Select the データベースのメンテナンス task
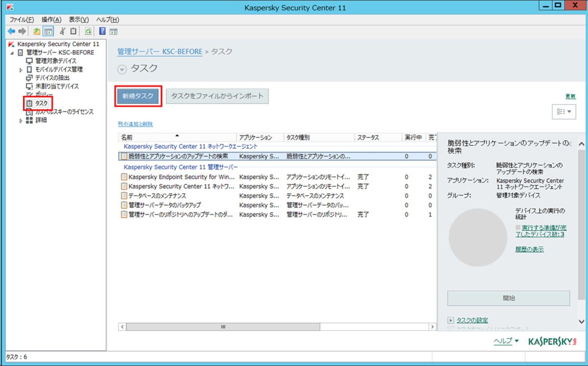588x366 pixels. tap(277, 196)
